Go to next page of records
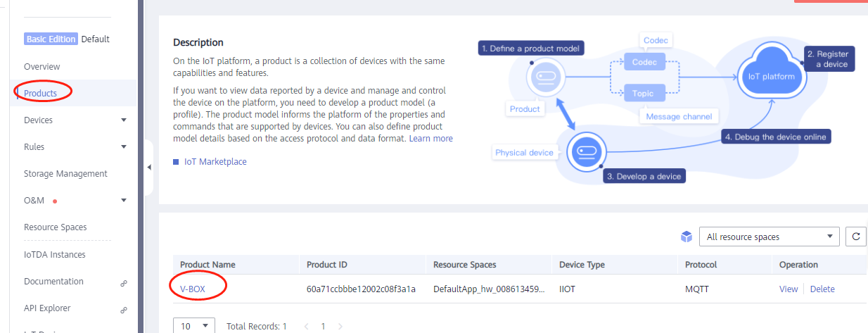This screenshot has height=333, width=868. coord(340,327)
